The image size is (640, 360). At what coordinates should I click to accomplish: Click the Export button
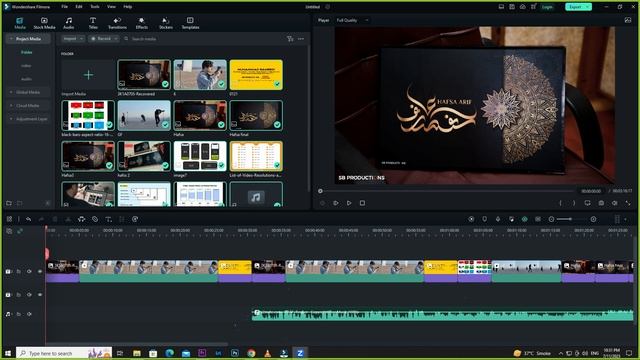pos(575,7)
